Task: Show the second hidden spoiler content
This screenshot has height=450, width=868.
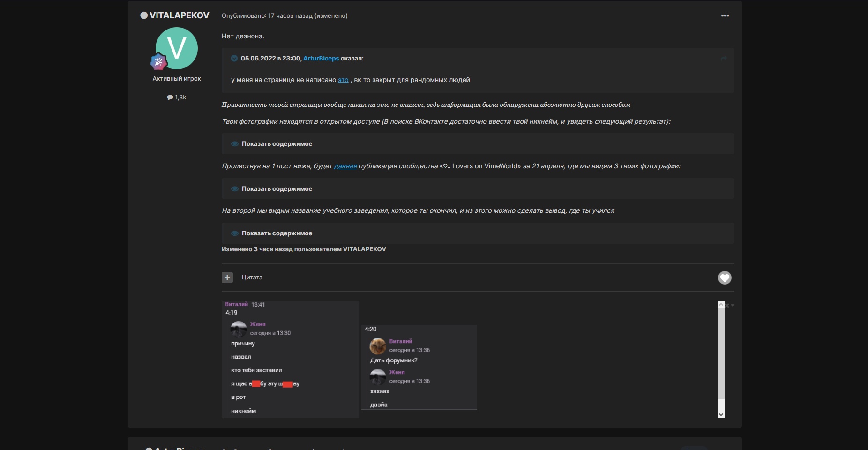Action: 277,189
